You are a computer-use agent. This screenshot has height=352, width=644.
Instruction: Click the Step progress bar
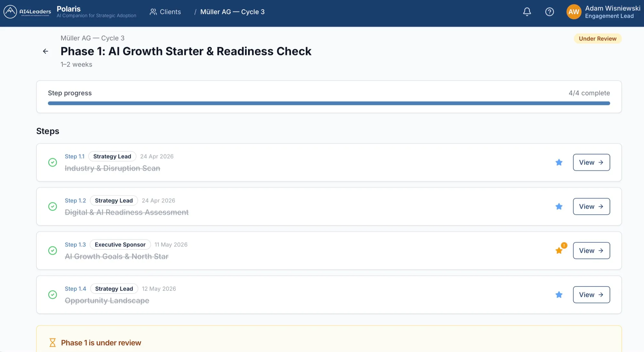click(329, 103)
